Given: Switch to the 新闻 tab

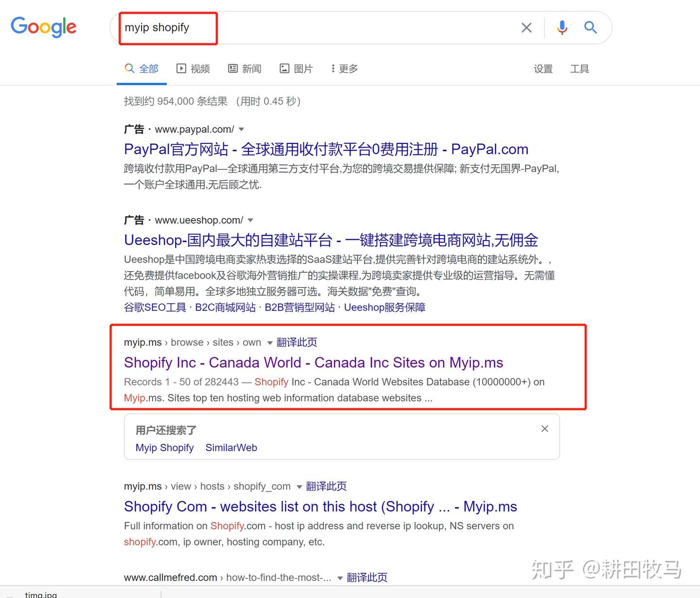Looking at the screenshot, I should [245, 69].
